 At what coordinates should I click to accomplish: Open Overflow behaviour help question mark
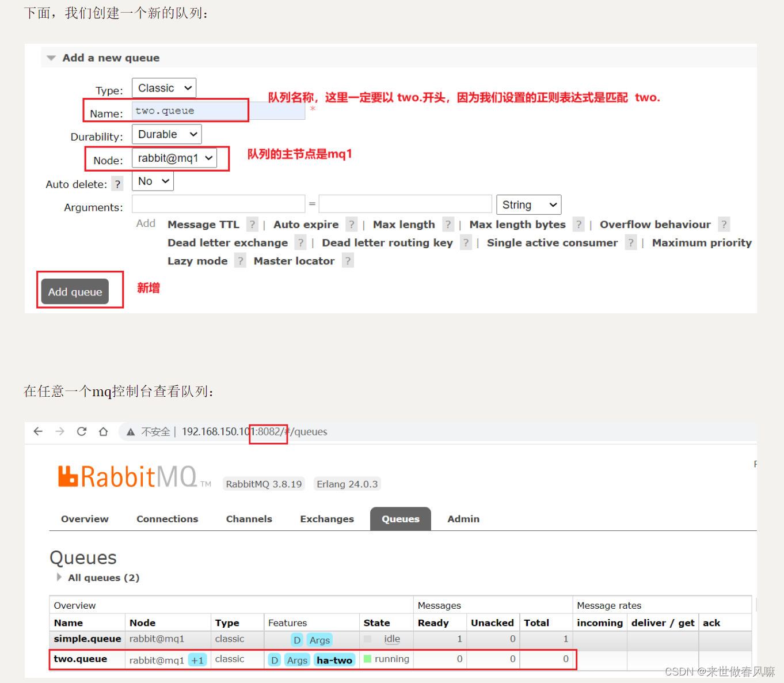coord(724,225)
